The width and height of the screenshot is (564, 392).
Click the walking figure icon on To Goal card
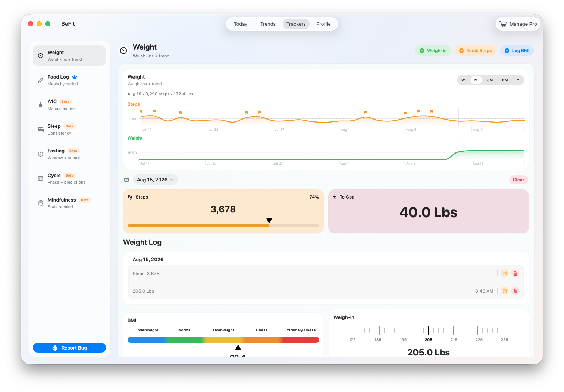coord(335,197)
